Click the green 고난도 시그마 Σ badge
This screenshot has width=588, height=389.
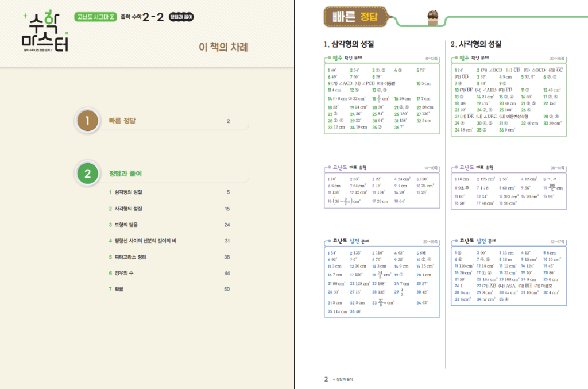(96, 17)
